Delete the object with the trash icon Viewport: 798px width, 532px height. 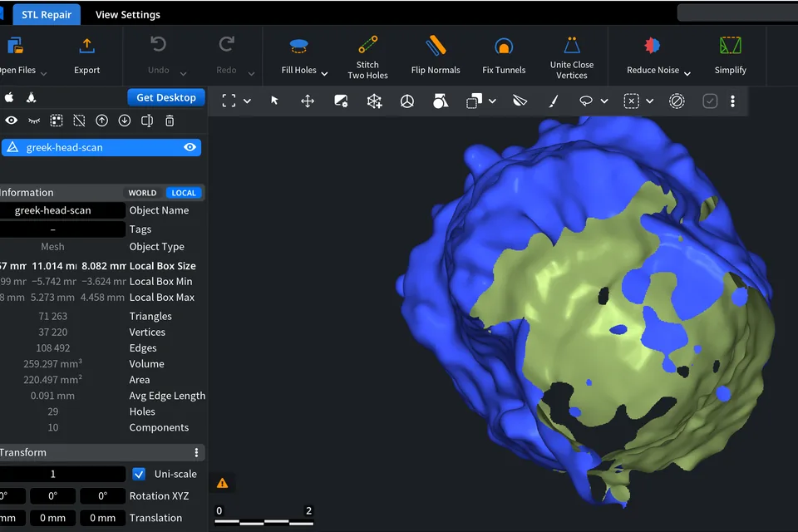(x=170, y=121)
